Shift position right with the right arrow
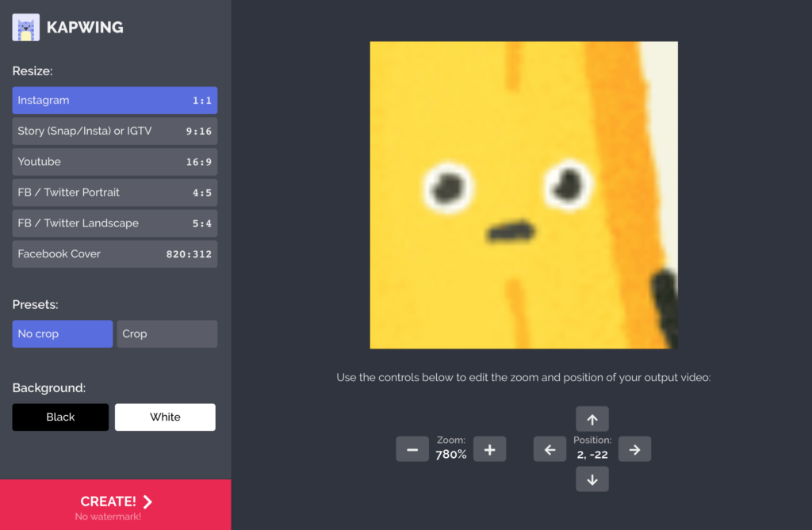The width and height of the screenshot is (812, 530). (634, 449)
